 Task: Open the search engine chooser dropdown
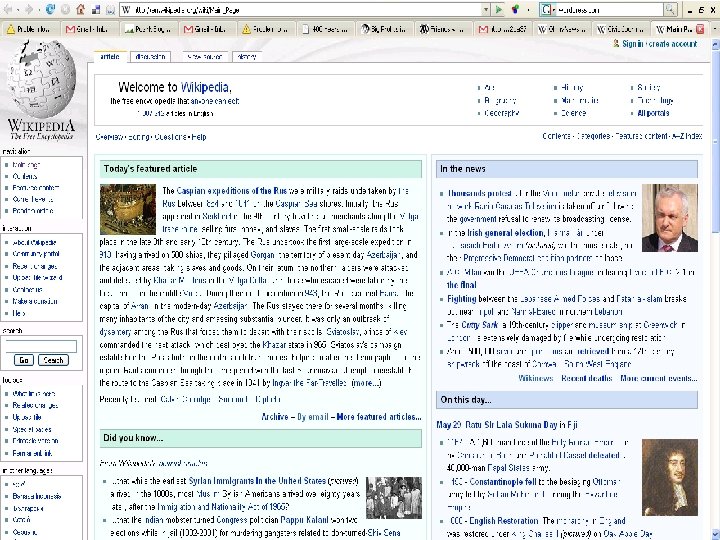click(554, 10)
